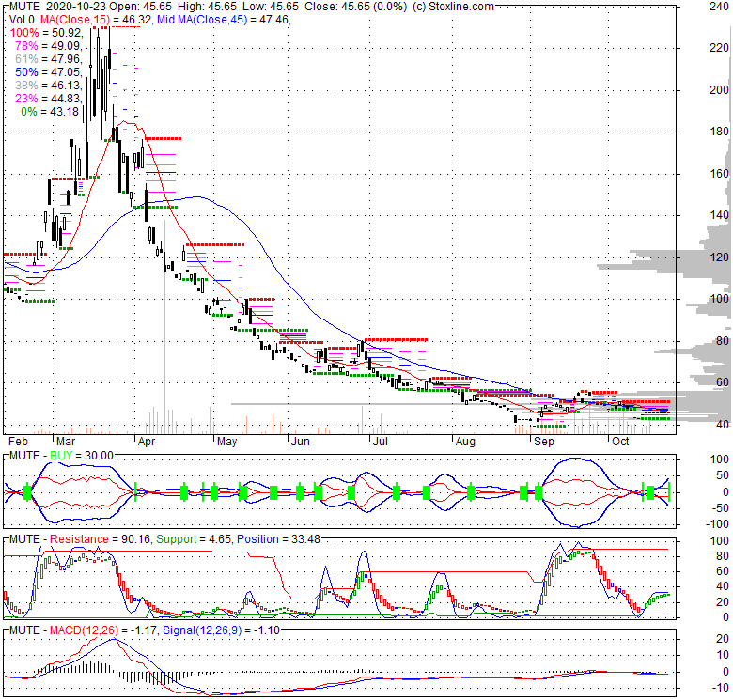
Task: Click the "(c) Stoxline.com" credit text
Action: (453, 7)
